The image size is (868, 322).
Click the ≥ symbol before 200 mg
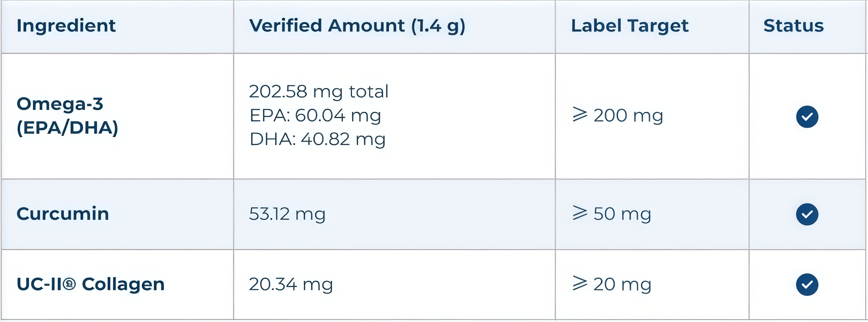coord(580,114)
